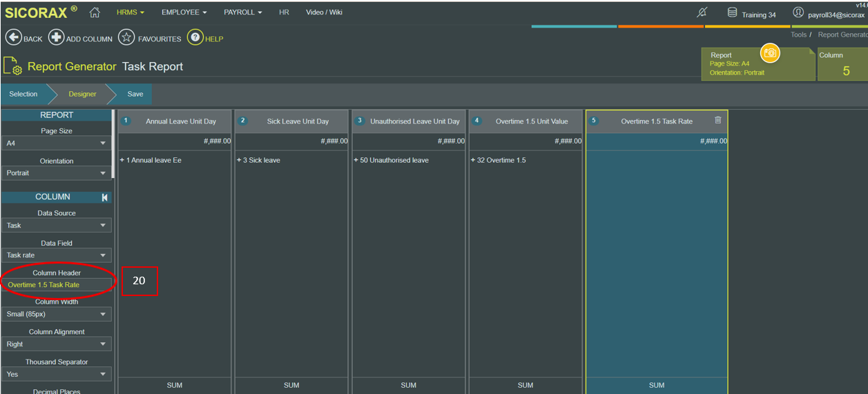The height and width of the screenshot is (394, 868).
Task: Edit the Column Header text field
Action: coord(57,285)
